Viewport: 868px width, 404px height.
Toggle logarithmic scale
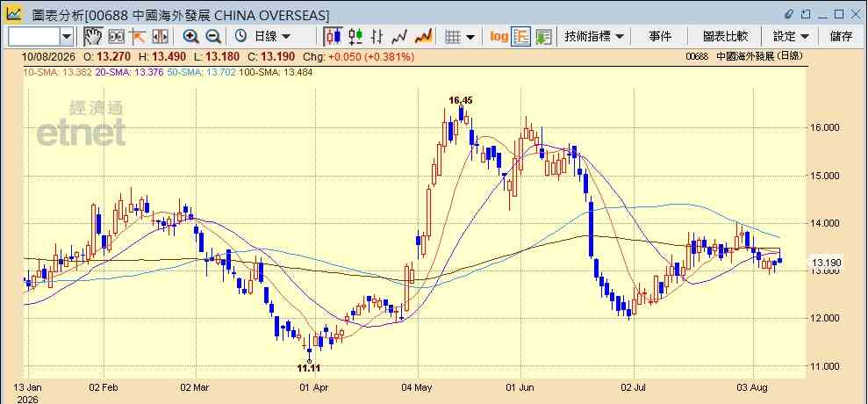coord(499,37)
